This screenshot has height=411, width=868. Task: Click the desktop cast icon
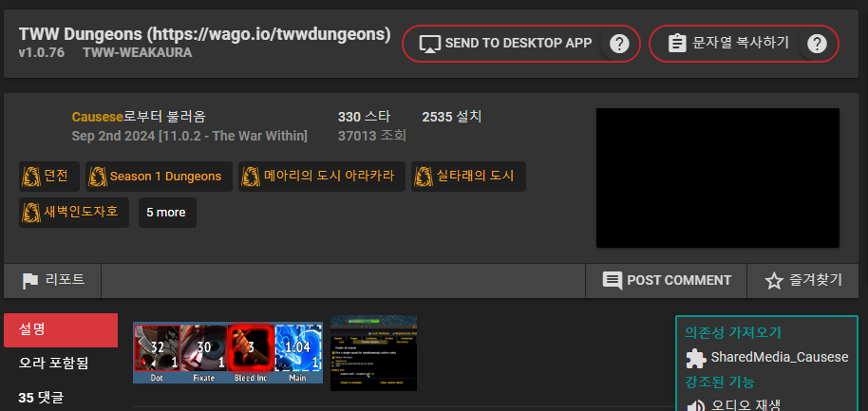430,44
